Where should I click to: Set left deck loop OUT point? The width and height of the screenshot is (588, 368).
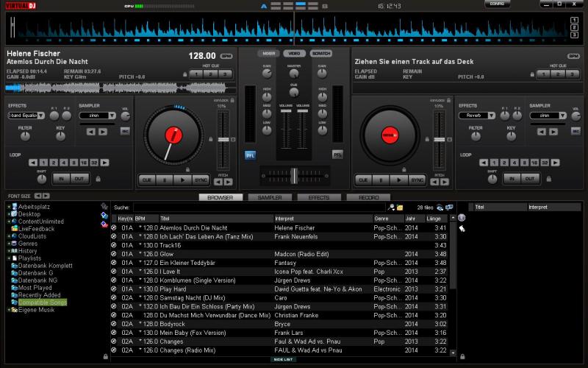pos(79,179)
